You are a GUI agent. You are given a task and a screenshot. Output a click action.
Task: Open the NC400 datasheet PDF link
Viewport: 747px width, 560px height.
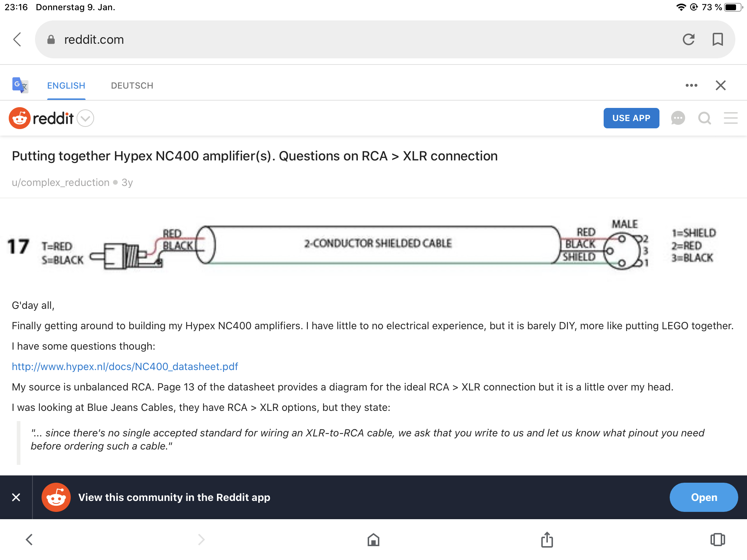[x=125, y=366]
